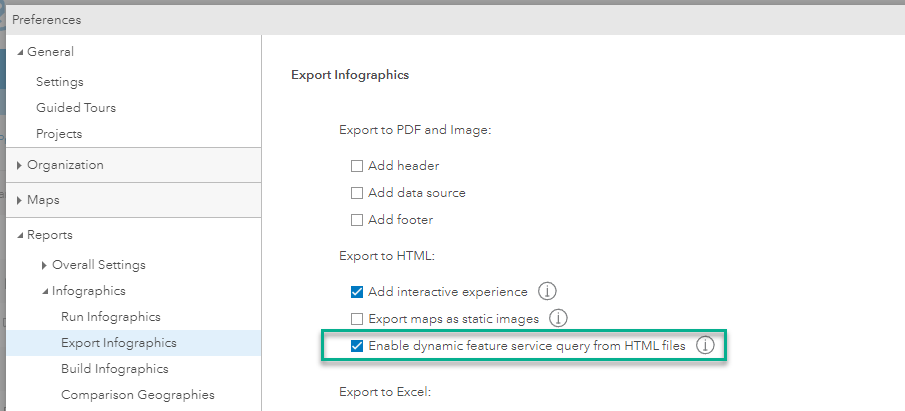
Task: Select Build Infographics in the sidebar
Action: pos(113,369)
